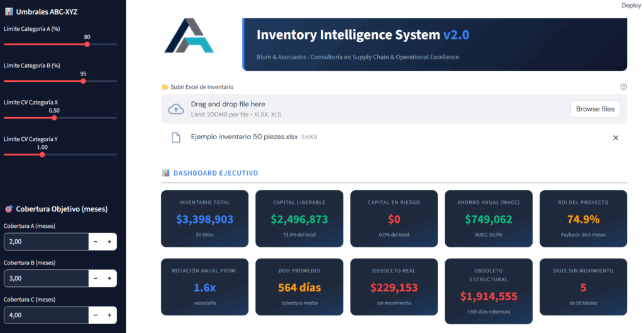The height and width of the screenshot is (333, 644).
Task: Click the company logo image
Action: (x=189, y=36)
